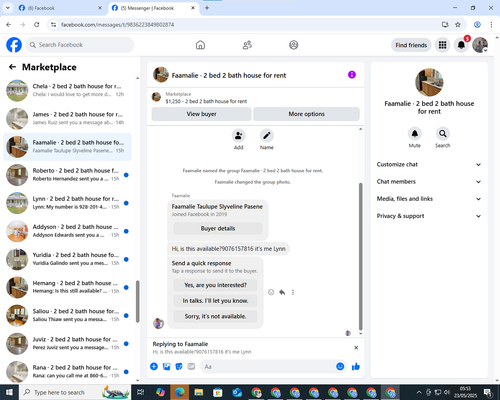This screenshot has height=400, width=500.
Task: Open the emoji picker in message box
Action: (340, 366)
